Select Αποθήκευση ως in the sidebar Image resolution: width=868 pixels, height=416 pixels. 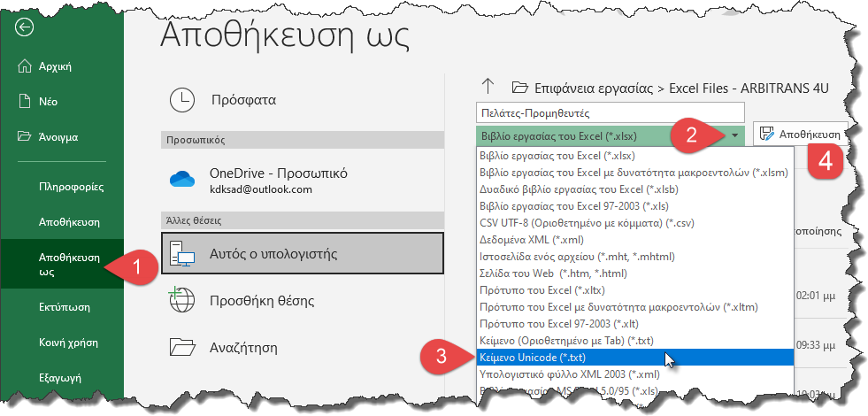(x=61, y=265)
